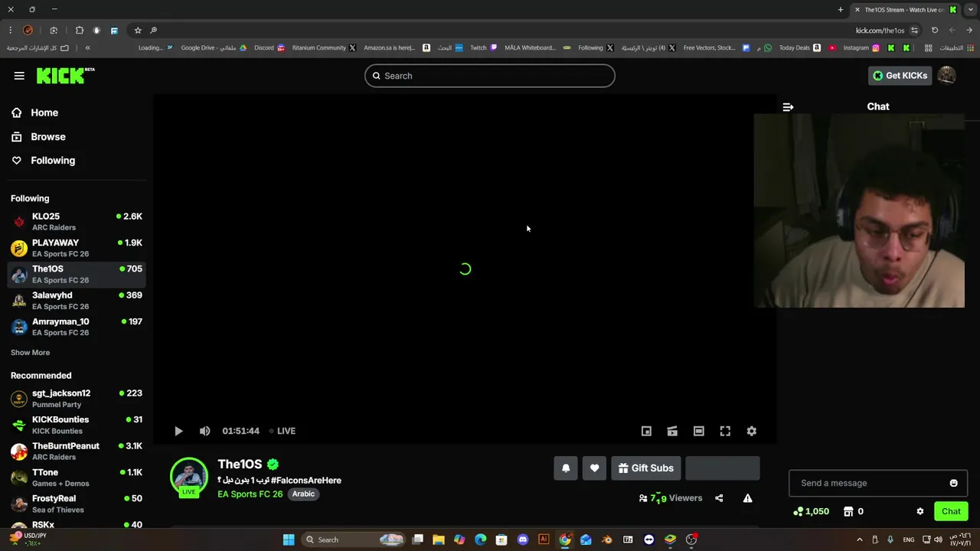Open recommended channel sgt_jackson12

77,398
